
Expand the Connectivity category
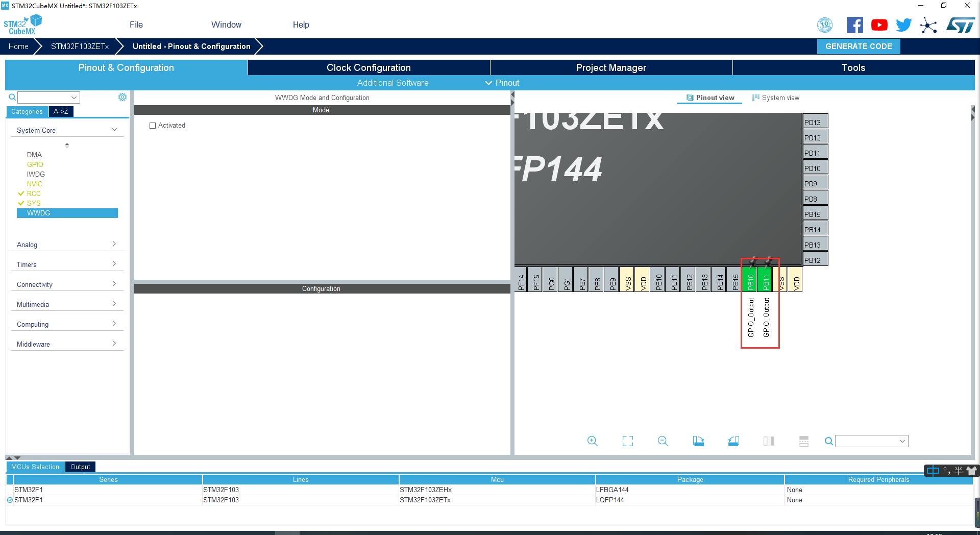tap(67, 284)
